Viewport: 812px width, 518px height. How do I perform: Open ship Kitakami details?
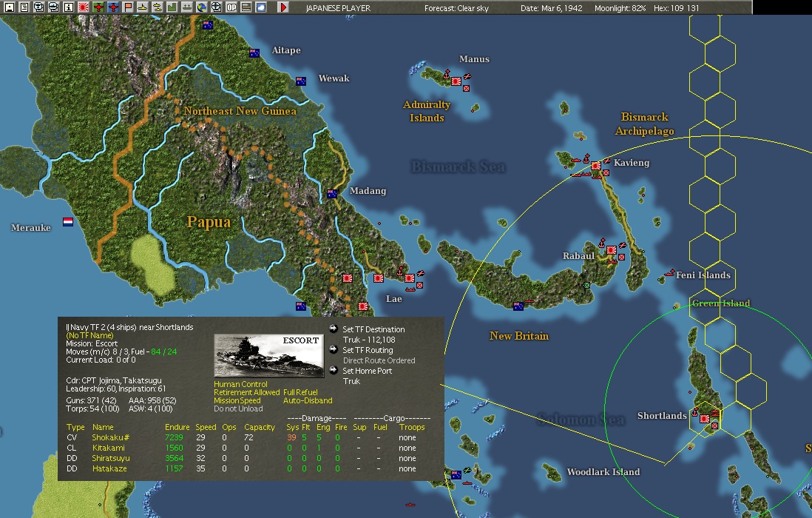point(108,448)
